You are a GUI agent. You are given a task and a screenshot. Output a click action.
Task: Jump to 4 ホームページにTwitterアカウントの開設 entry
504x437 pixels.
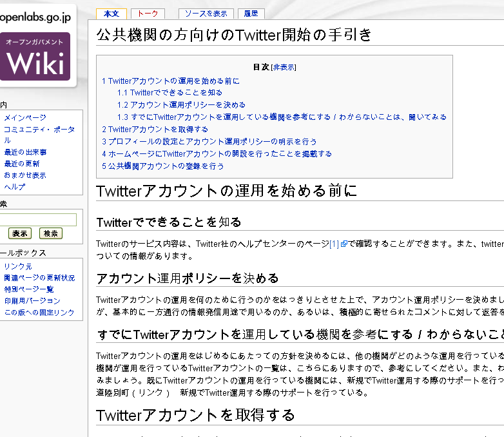pos(217,153)
